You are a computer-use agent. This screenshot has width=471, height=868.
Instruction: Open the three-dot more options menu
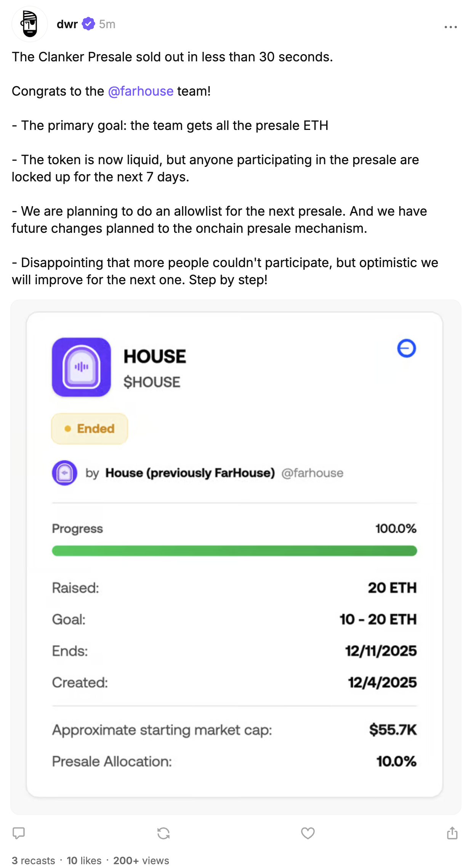pos(450,27)
